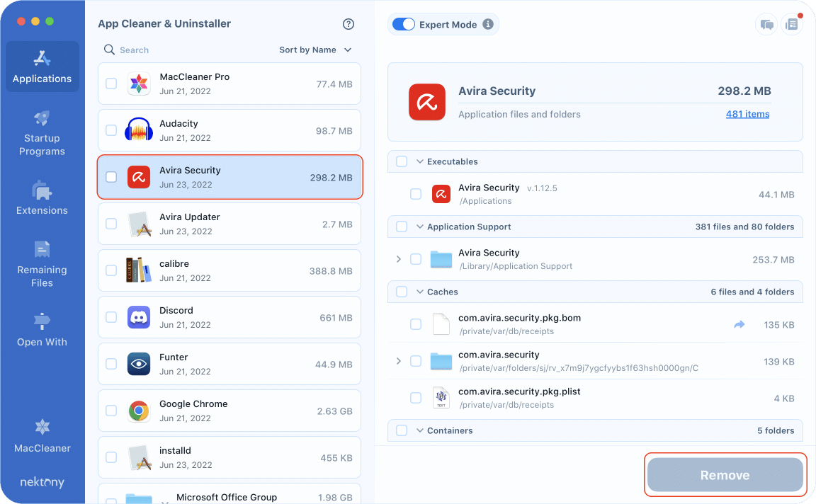Open the chat feedback icon

(766, 25)
